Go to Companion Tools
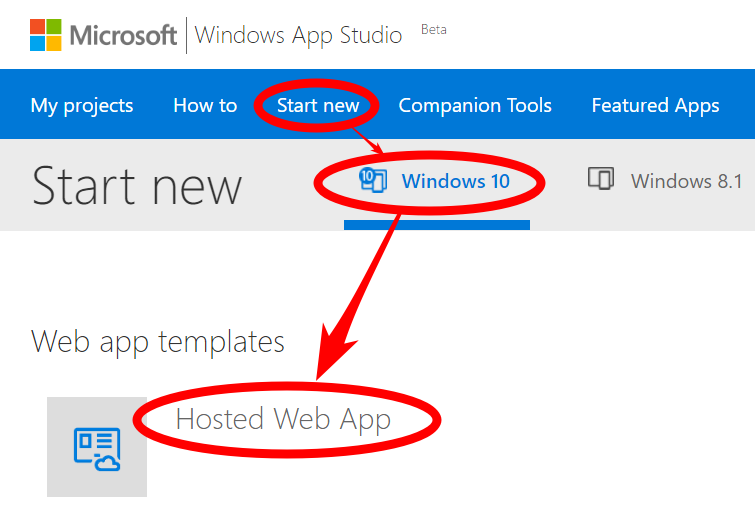This screenshot has height=523, width=755. [475, 105]
